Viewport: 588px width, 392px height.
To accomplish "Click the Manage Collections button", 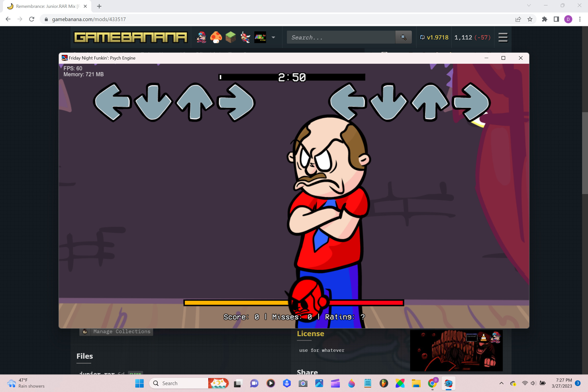I will click(117, 331).
